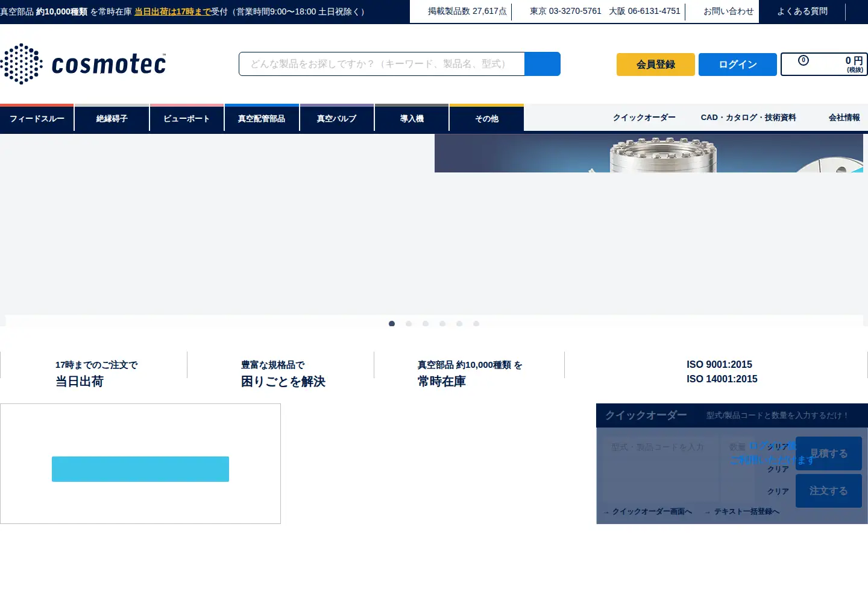Screen dimensions: 868x603
Task: Click the 見積する button
Action: pyautogui.click(x=829, y=453)
